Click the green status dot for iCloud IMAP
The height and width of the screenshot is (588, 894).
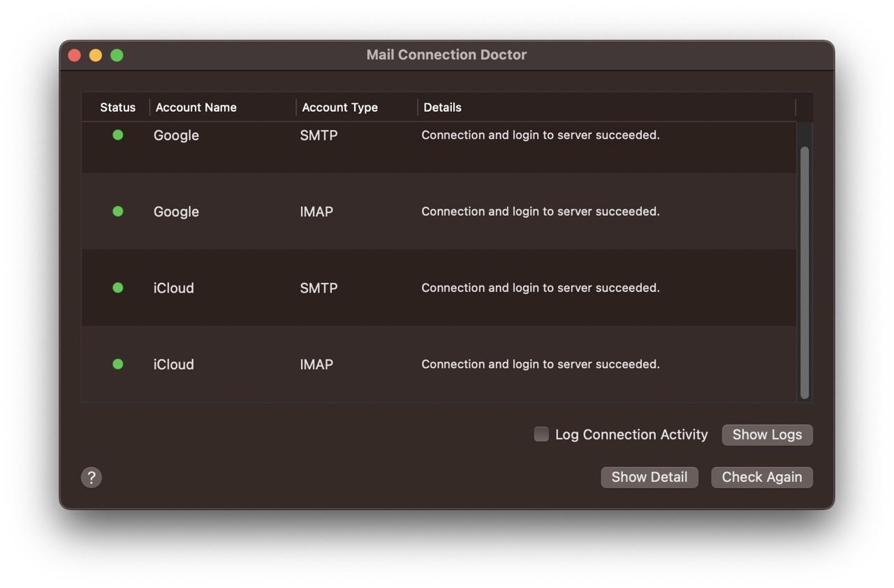(117, 364)
